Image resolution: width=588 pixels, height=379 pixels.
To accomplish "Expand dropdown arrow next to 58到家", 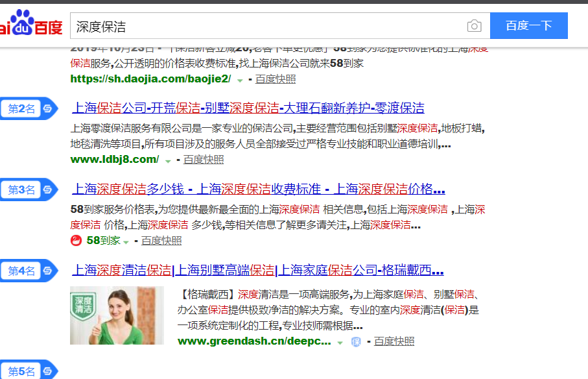I will click(x=126, y=242).
